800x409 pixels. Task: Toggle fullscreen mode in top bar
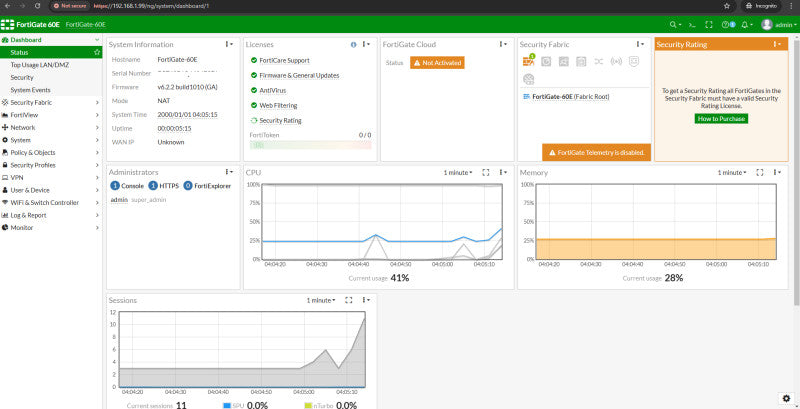(x=709, y=24)
